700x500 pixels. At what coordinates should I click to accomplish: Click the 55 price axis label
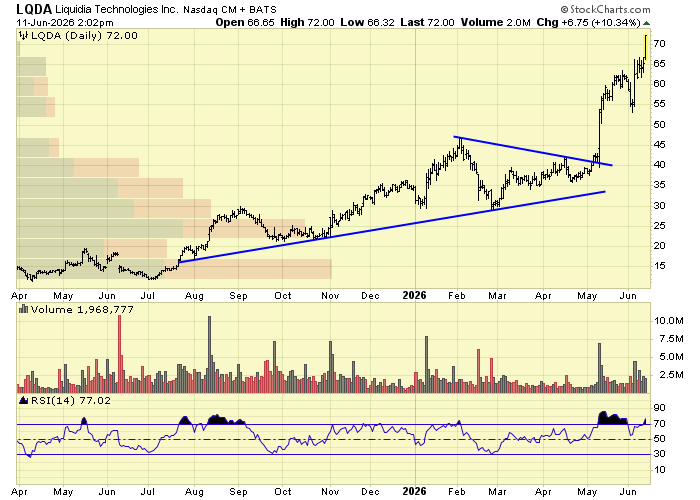(x=659, y=104)
